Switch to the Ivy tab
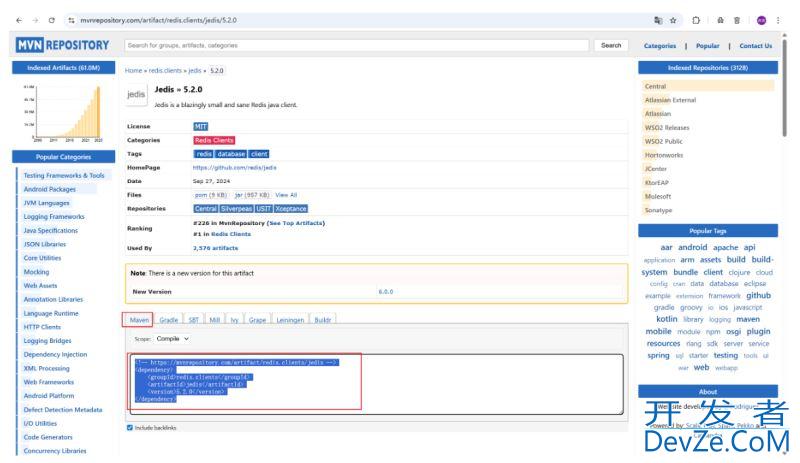This screenshot has height=463, width=800. 234,320
